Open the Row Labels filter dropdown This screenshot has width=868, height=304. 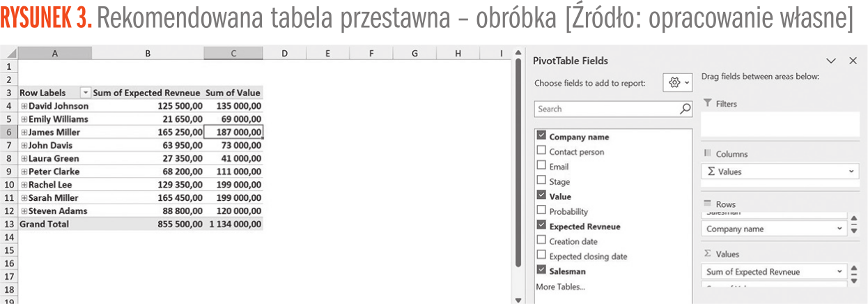coord(85,93)
